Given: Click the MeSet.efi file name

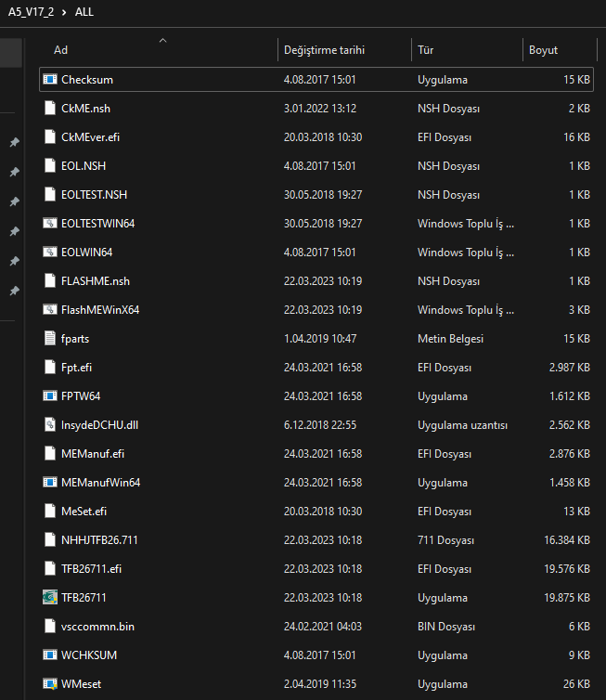Looking at the screenshot, I should [x=84, y=512].
